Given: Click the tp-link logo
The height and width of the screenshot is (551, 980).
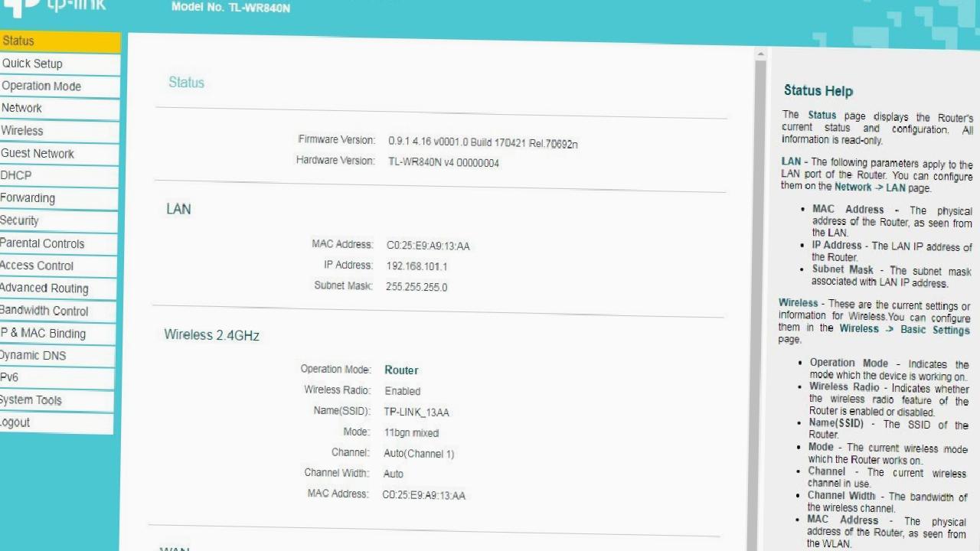Looking at the screenshot, I should 54,7.
